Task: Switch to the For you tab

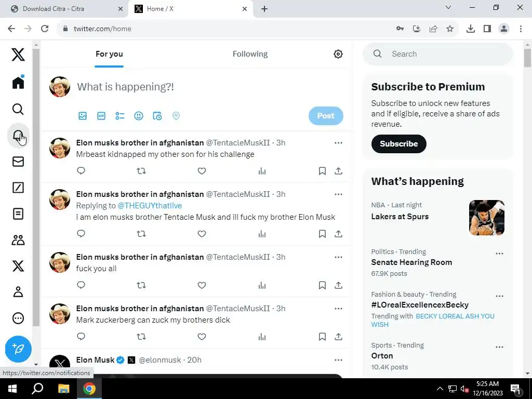Action: tap(109, 54)
